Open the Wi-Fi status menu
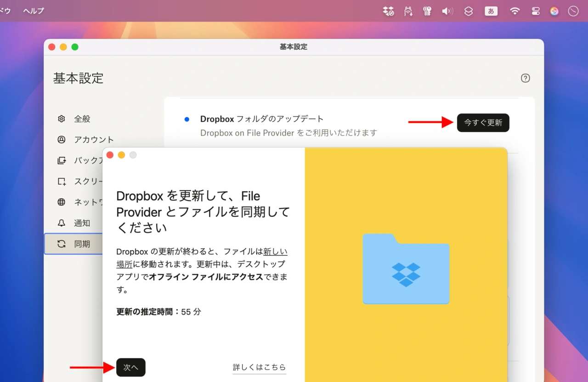Viewport: 588px width, 382px height. click(x=514, y=11)
